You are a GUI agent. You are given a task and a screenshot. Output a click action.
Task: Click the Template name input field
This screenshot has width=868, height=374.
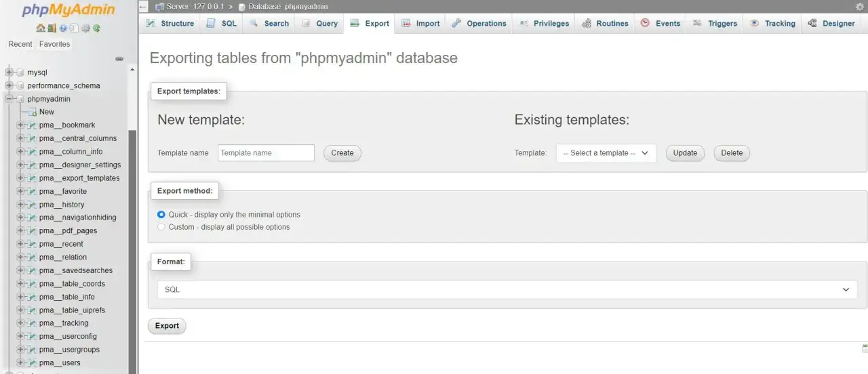(266, 153)
